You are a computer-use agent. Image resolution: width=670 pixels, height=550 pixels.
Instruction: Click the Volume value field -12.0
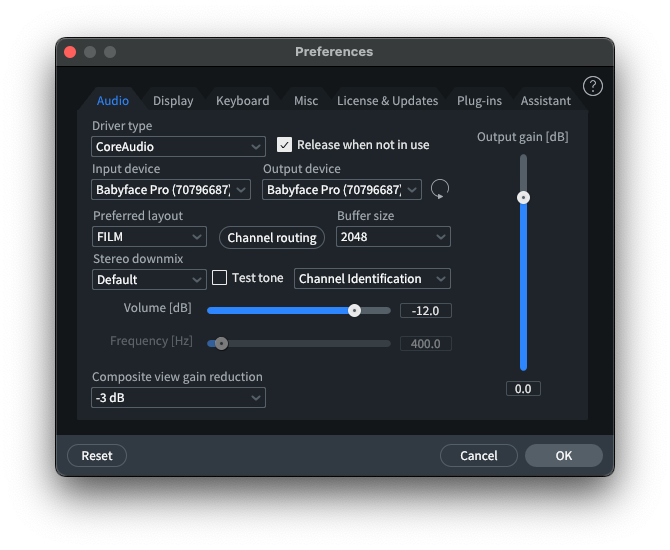(x=426, y=311)
